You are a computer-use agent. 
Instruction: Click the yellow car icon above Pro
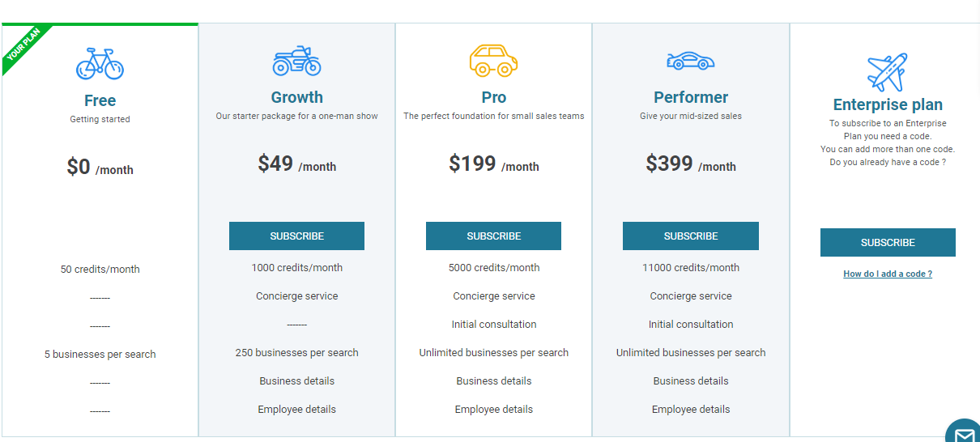click(x=493, y=61)
